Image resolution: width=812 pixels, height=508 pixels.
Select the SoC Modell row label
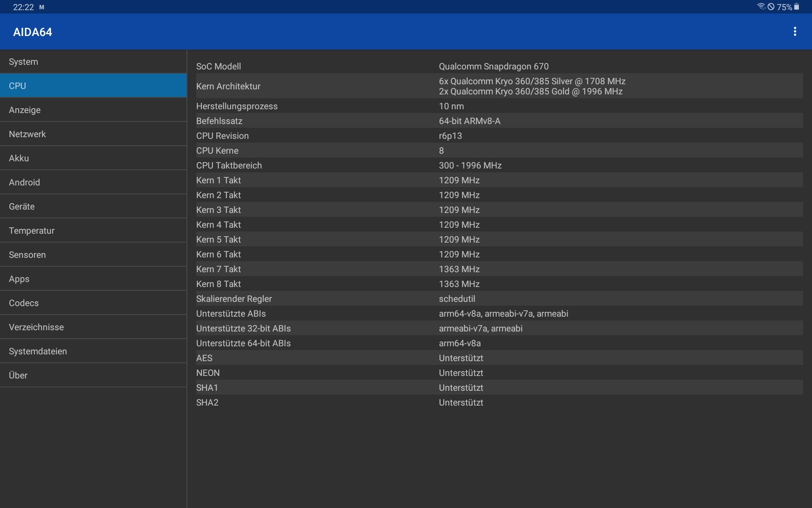pyautogui.click(x=218, y=66)
